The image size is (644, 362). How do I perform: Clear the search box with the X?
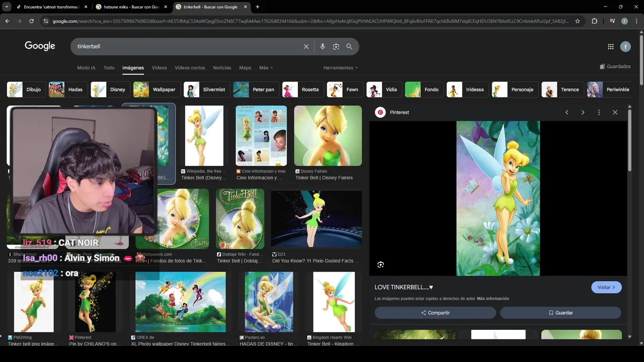306,46
